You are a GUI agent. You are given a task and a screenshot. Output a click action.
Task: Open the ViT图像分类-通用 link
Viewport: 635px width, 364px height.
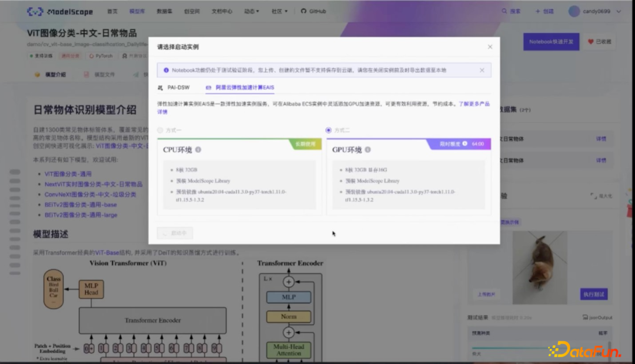point(68,174)
